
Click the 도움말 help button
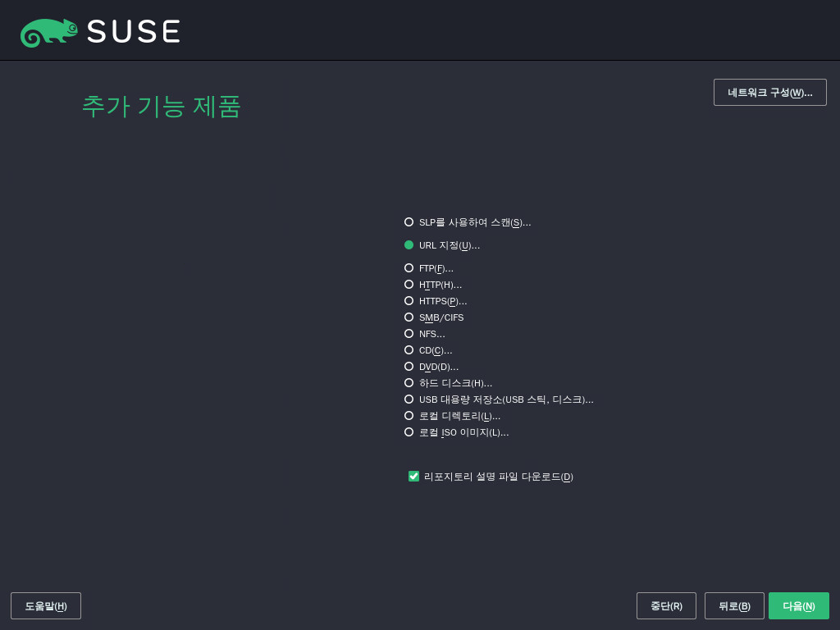coord(46,606)
